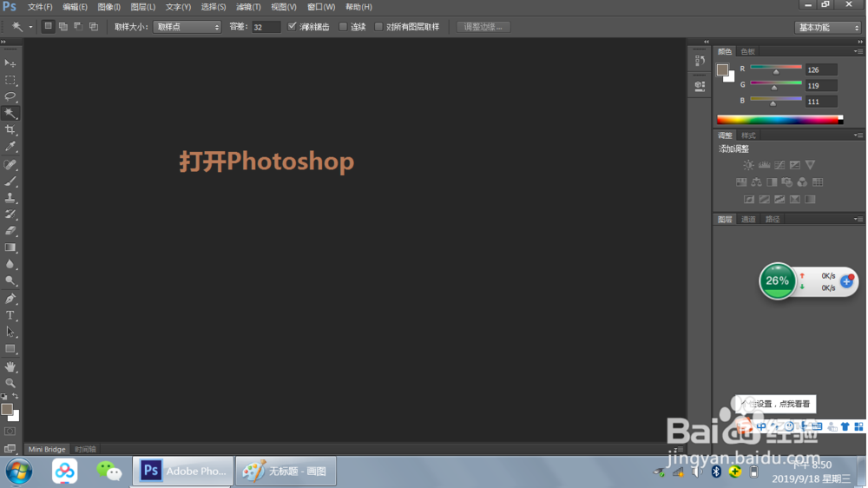
Task: Select the Rectangular Marquee tool
Action: coord(10,80)
